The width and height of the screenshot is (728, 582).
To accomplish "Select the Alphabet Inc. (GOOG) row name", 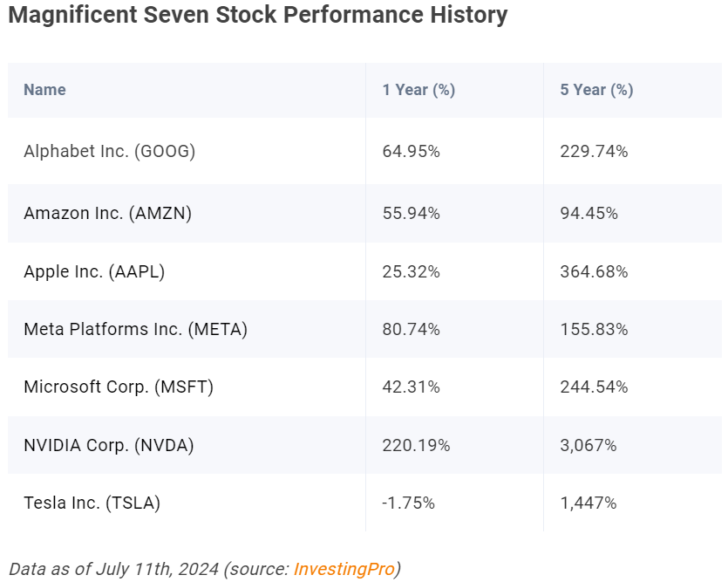I will pyautogui.click(x=110, y=152).
